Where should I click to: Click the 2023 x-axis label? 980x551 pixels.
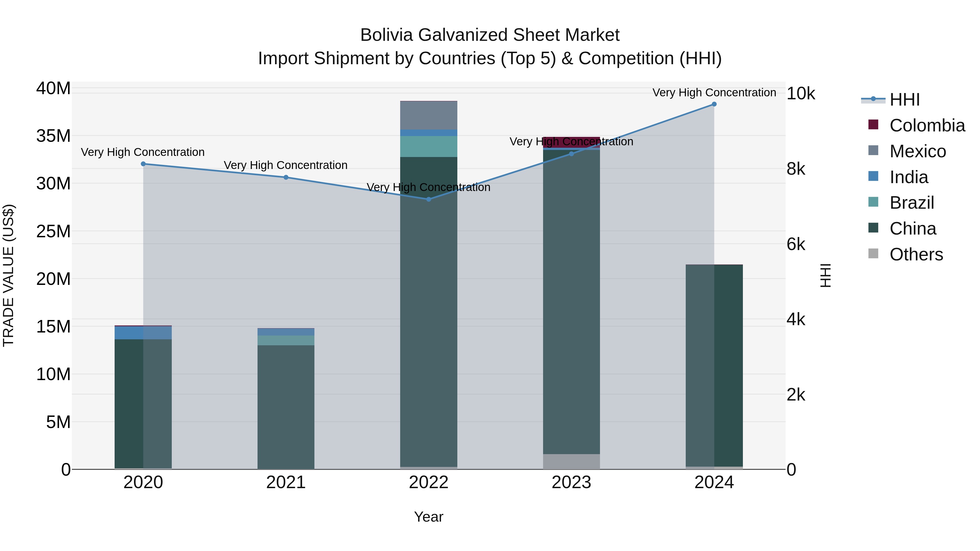coord(571,482)
